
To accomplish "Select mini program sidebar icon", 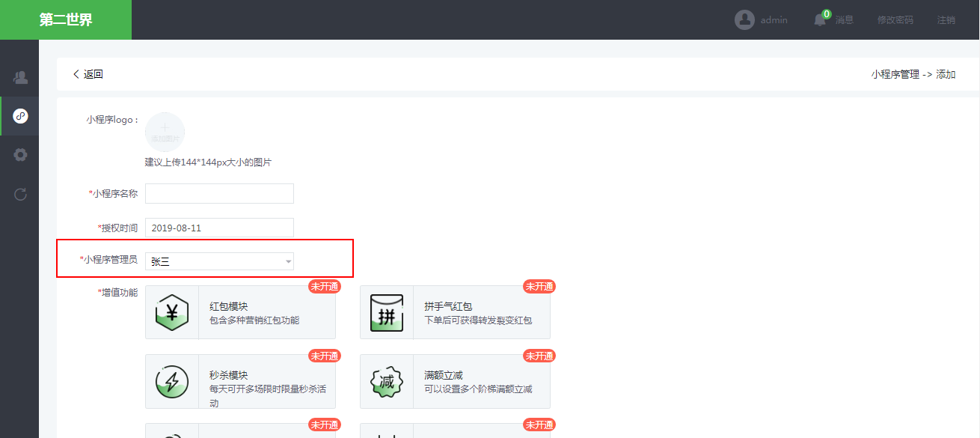I will [x=20, y=116].
